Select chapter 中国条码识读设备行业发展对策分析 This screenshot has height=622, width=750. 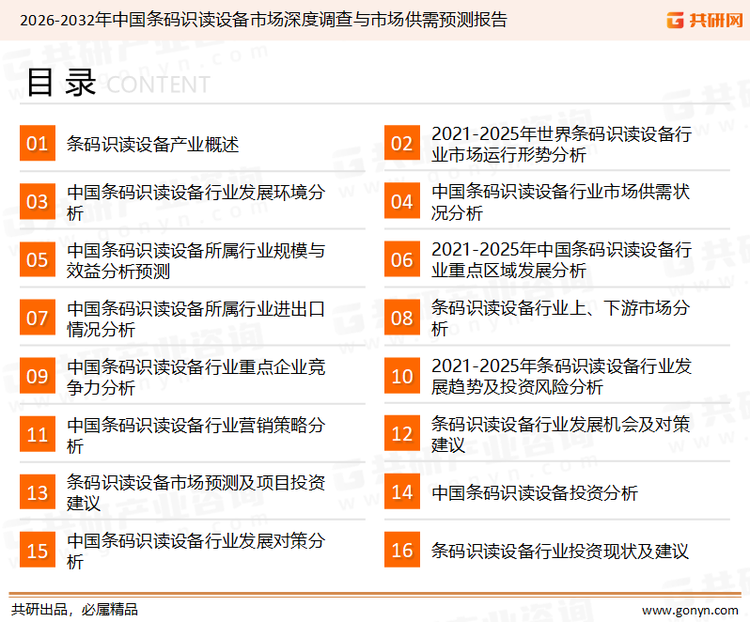196,551
